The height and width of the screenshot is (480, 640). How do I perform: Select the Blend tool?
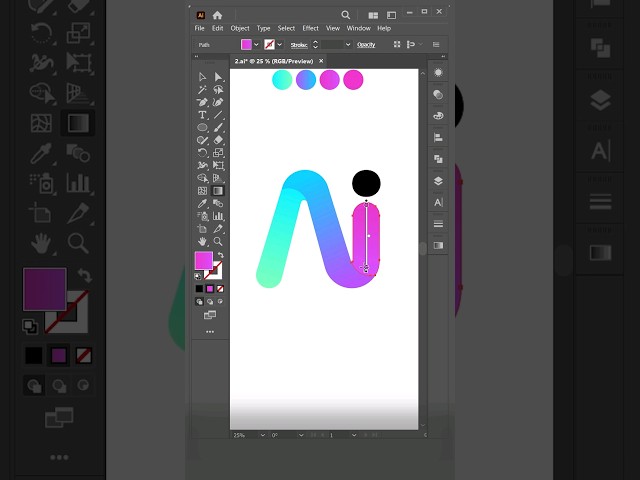point(218,203)
